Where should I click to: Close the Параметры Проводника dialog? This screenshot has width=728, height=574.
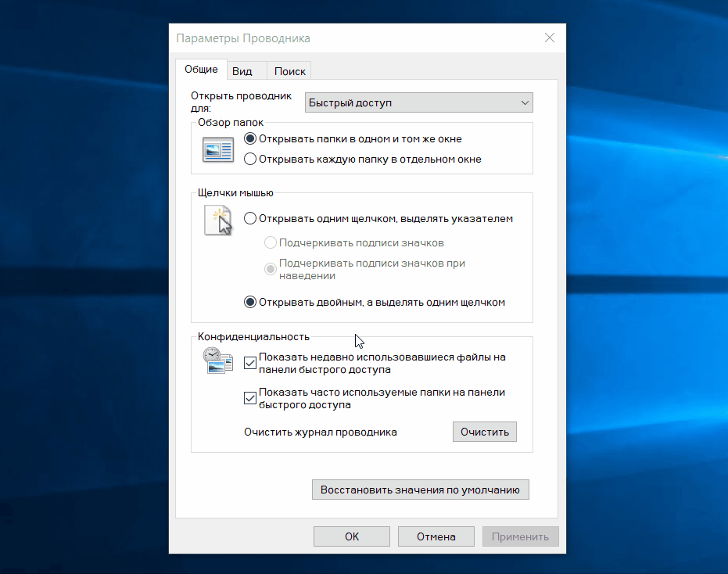550,38
